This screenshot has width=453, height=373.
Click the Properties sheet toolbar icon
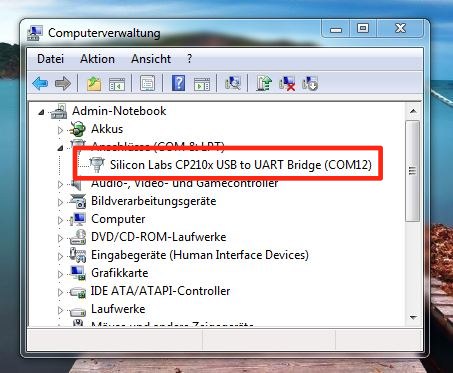point(147,83)
